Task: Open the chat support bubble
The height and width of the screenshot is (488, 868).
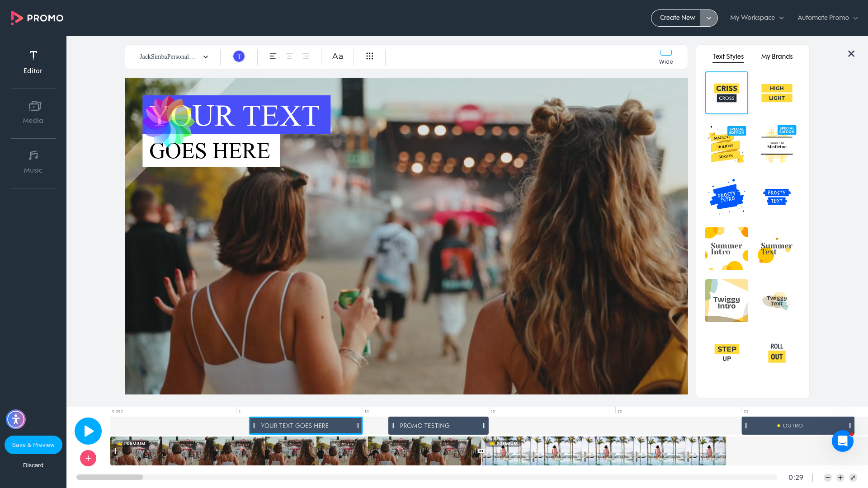Action: (843, 441)
